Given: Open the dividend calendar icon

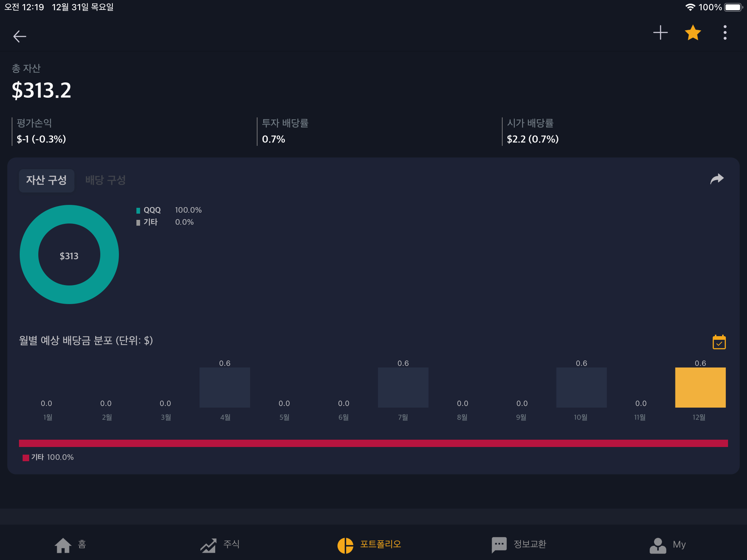Looking at the screenshot, I should pyautogui.click(x=719, y=342).
